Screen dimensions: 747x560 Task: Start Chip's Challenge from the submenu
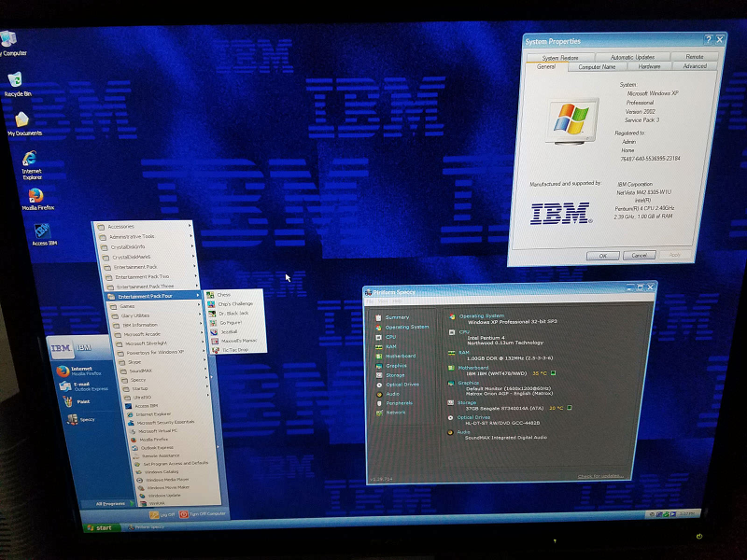(234, 304)
